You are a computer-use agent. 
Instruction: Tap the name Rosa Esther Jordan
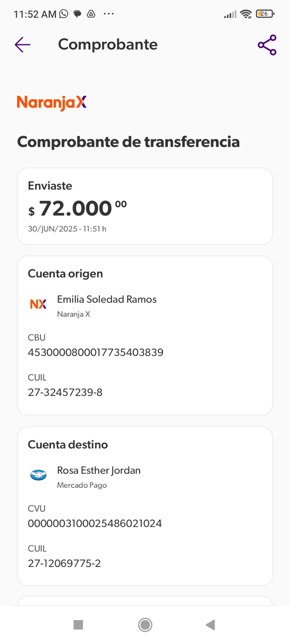coord(99,471)
